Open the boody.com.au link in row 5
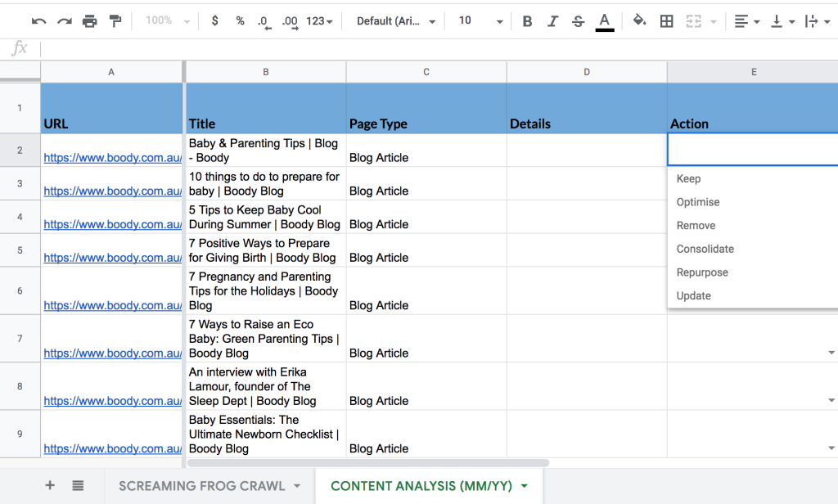838x504 pixels. [x=113, y=258]
